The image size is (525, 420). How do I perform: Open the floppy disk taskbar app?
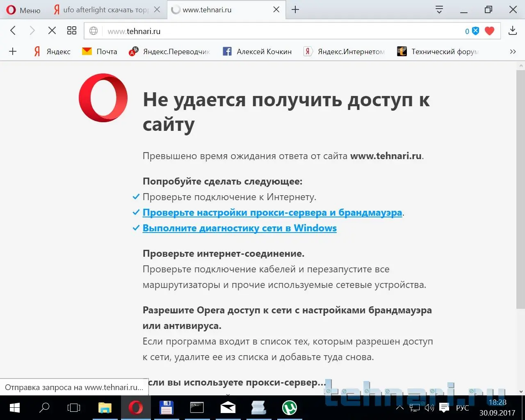(x=167, y=408)
